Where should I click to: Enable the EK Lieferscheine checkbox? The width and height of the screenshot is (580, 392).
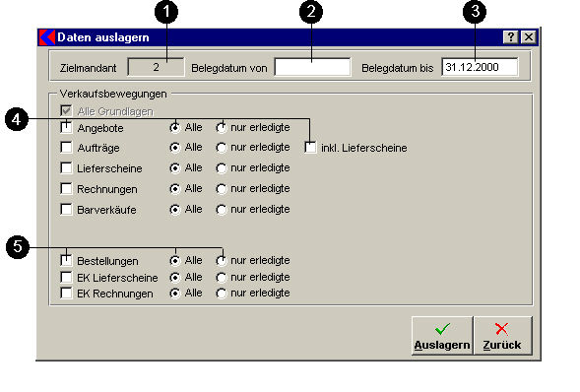(66, 277)
